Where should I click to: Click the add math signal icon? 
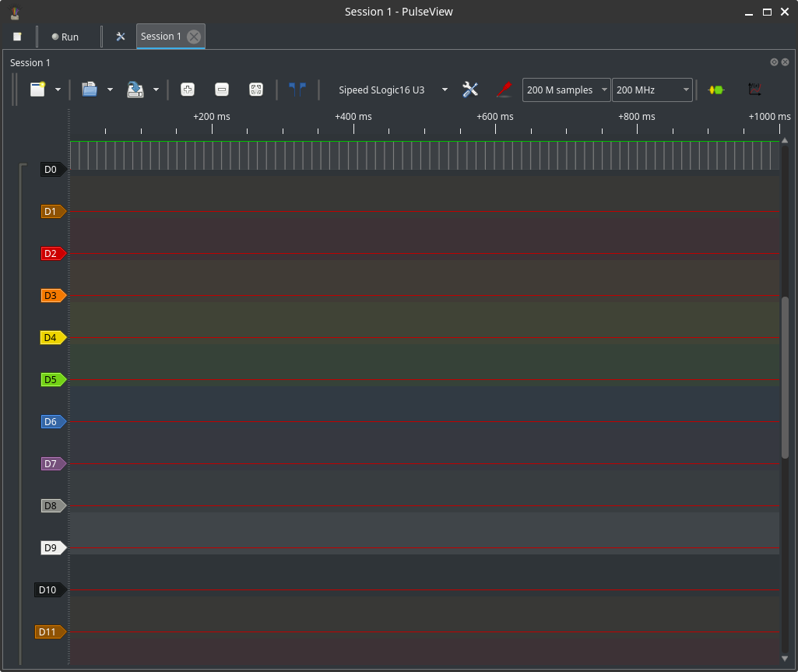[754, 90]
